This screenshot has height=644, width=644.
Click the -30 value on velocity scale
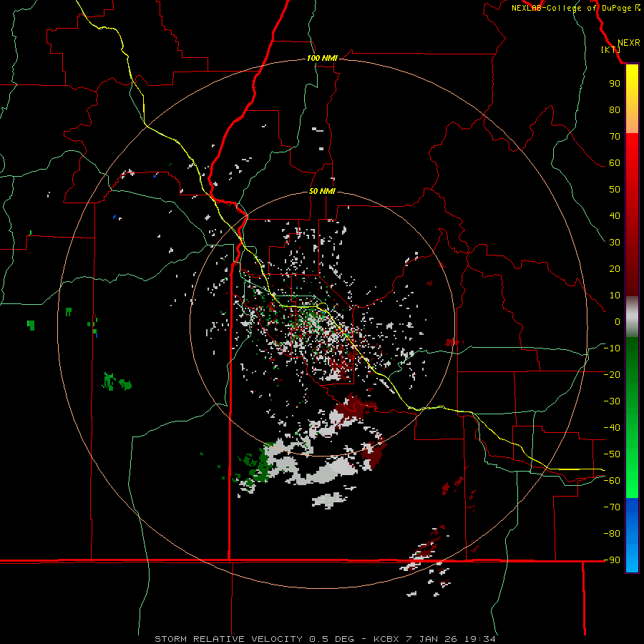(x=612, y=401)
